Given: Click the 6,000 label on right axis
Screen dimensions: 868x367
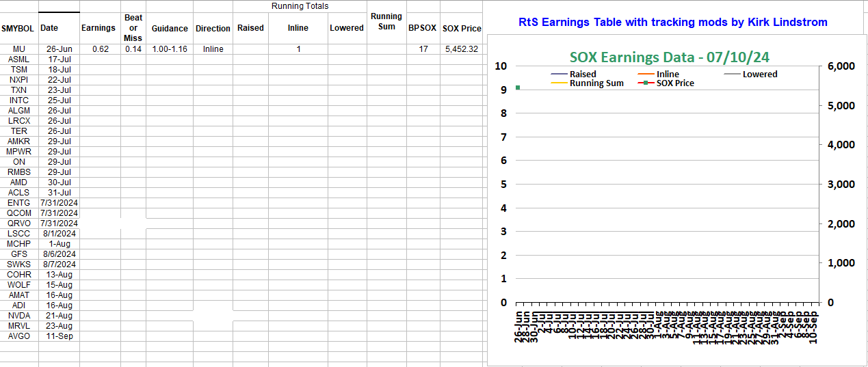Looking at the screenshot, I should (841, 66).
